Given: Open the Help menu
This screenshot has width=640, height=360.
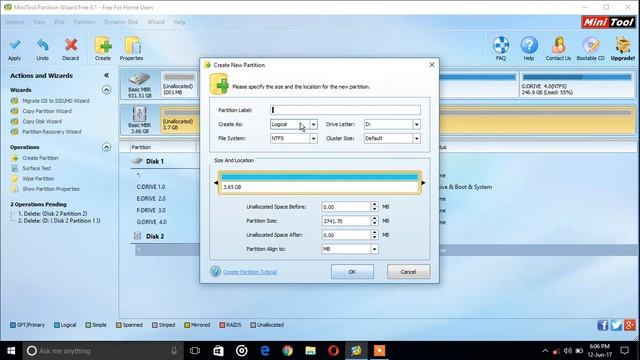Looking at the screenshot, I should point(180,22).
